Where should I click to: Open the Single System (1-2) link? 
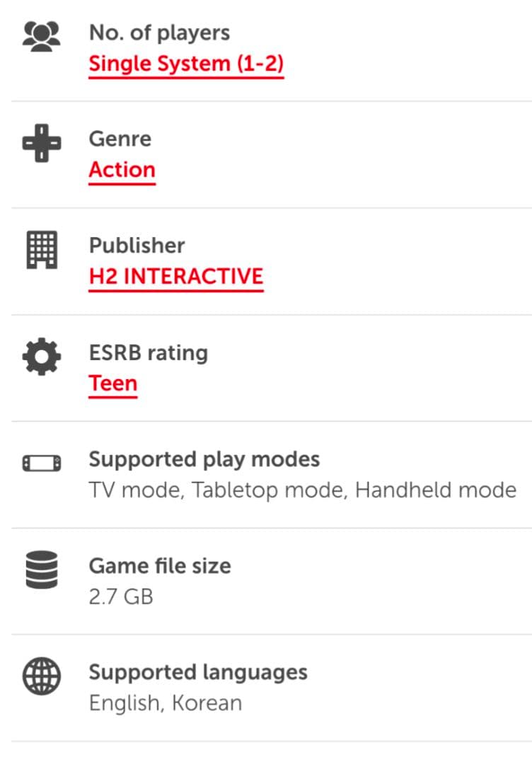[x=186, y=64]
